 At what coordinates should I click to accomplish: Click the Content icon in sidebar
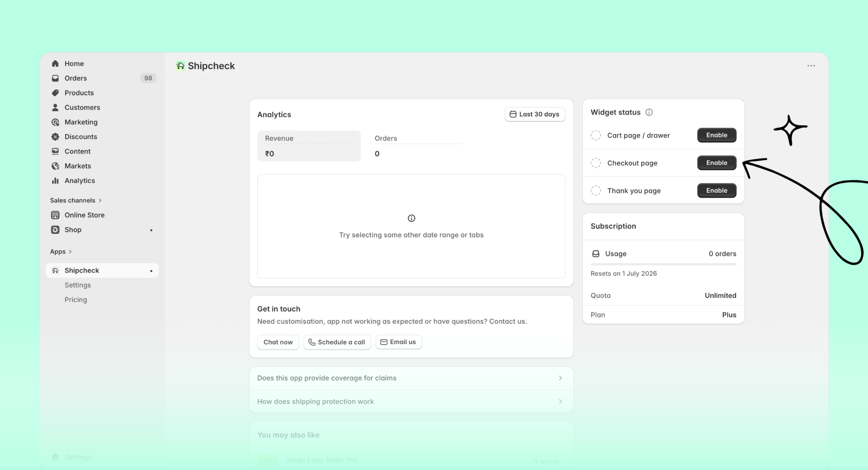(55, 151)
